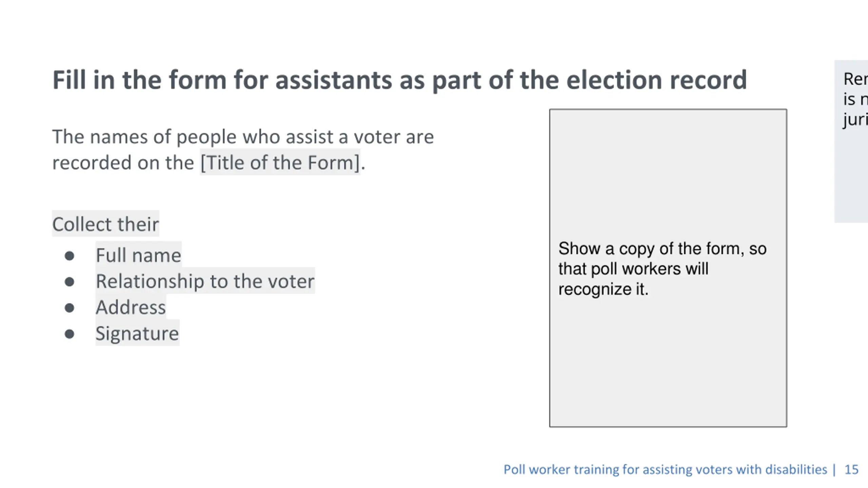Open the partially visible note on right
The width and height of the screenshot is (868, 488).
(x=851, y=141)
